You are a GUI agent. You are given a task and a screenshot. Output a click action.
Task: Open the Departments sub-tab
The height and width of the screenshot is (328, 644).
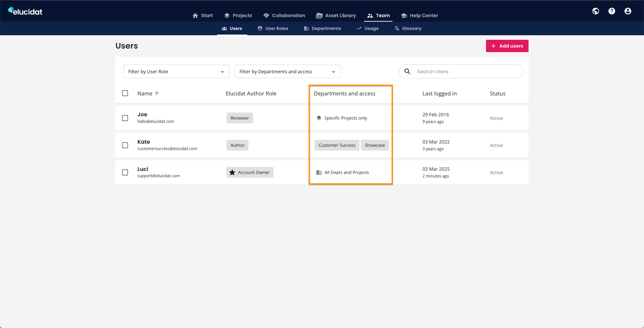322,28
